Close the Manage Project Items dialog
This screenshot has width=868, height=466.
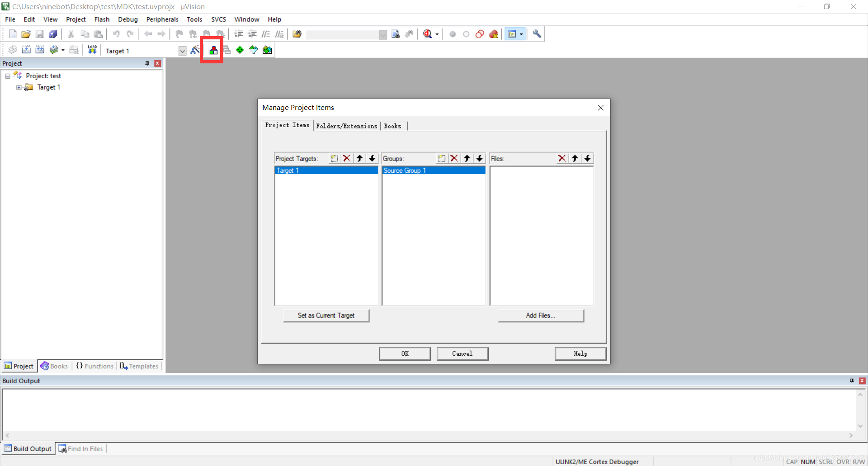pos(601,108)
